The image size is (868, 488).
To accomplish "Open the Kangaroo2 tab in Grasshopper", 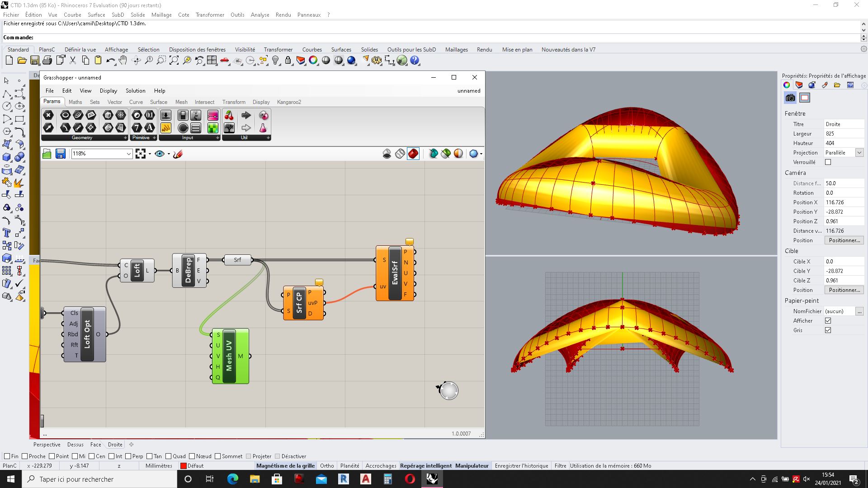I will tap(290, 102).
